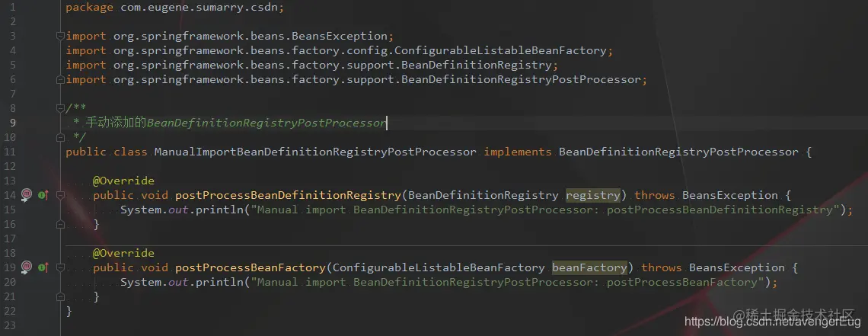Click 'println' on line 15

[219, 210]
